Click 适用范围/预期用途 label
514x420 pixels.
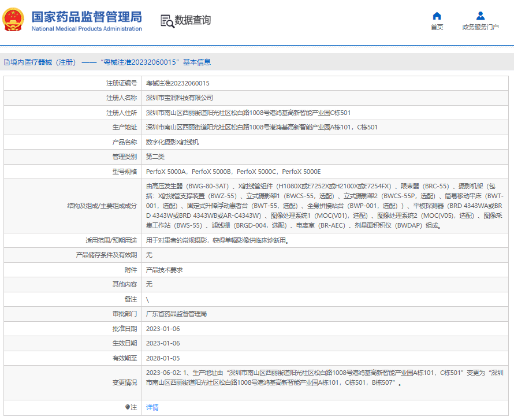111,241
